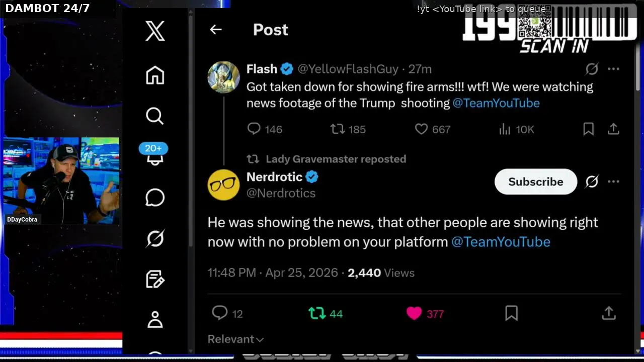Toggle repost on Nerdrotic's post
Viewport: 644px width, 362px height.
[317, 314]
